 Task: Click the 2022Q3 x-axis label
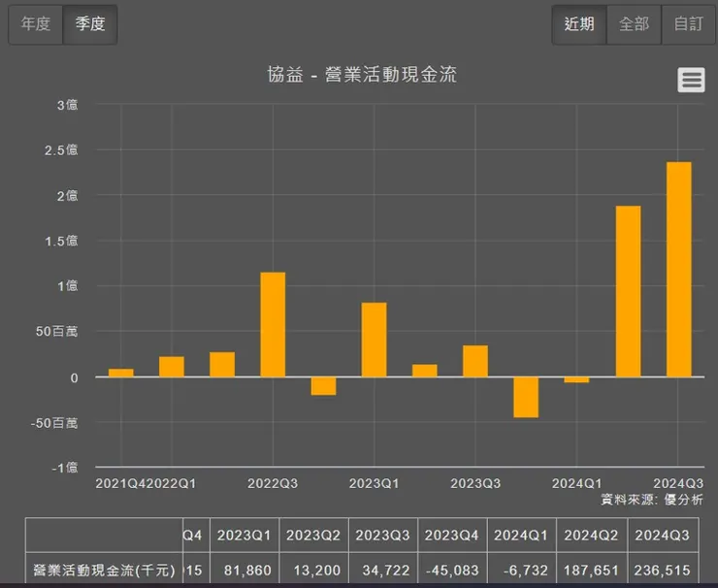(273, 483)
